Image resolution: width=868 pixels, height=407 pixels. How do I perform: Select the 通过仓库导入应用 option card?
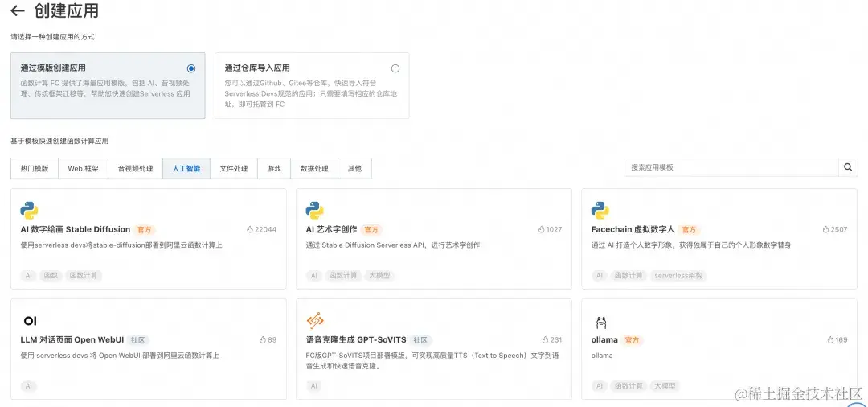(312, 85)
